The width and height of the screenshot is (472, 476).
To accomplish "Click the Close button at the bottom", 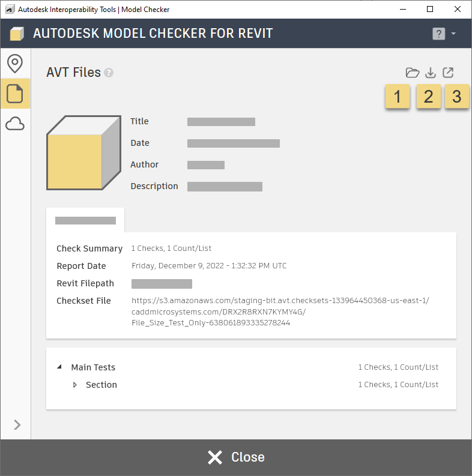I will point(236,457).
